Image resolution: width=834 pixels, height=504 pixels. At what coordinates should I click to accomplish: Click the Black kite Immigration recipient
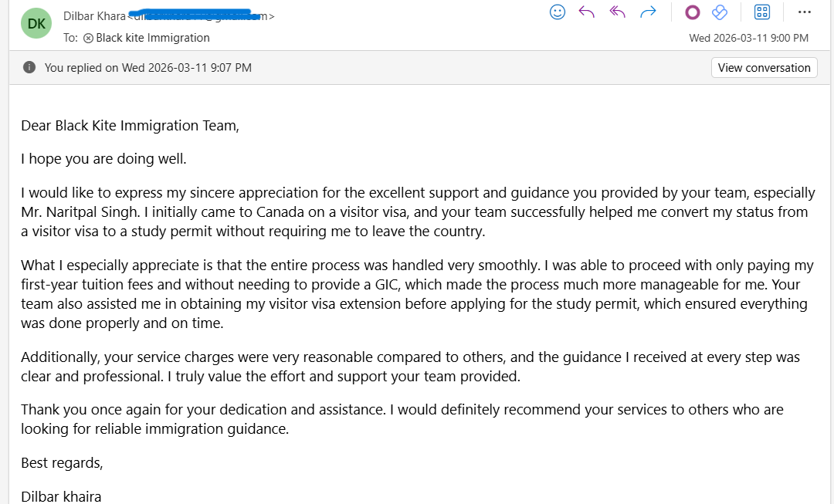153,38
